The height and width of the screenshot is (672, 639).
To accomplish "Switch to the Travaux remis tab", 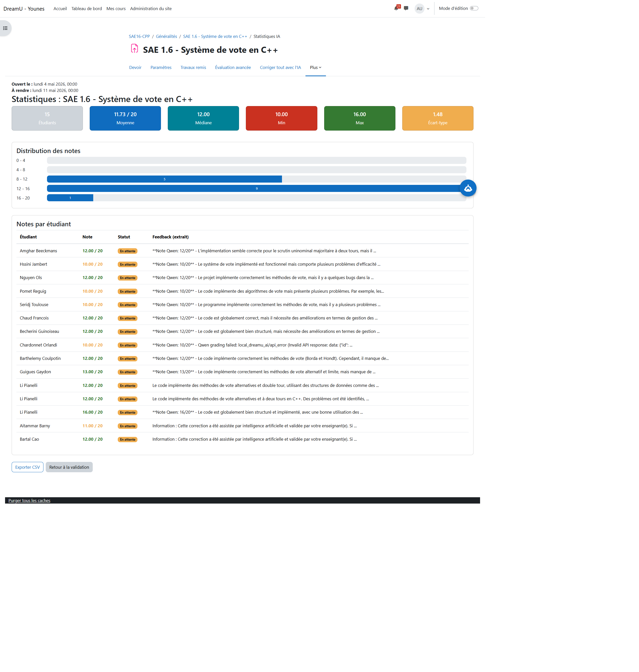I will click(x=193, y=67).
